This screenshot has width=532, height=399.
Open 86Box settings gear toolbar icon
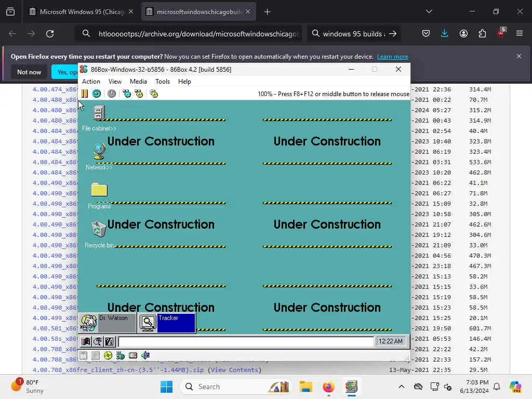click(154, 94)
